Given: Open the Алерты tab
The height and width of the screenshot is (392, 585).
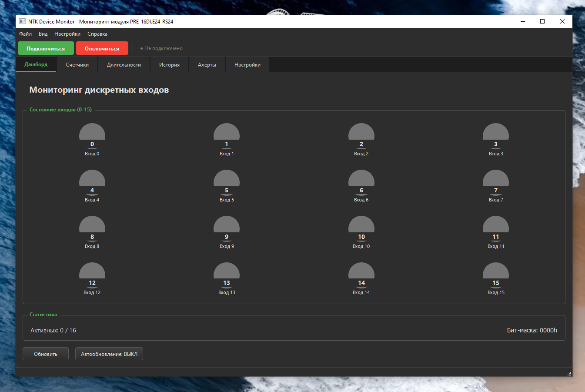Looking at the screenshot, I should click(207, 65).
